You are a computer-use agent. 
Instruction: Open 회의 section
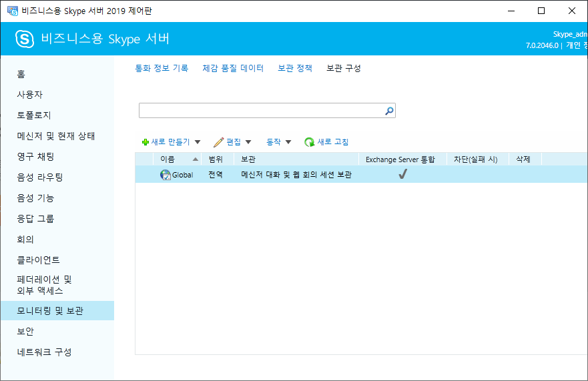click(x=25, y=240)
